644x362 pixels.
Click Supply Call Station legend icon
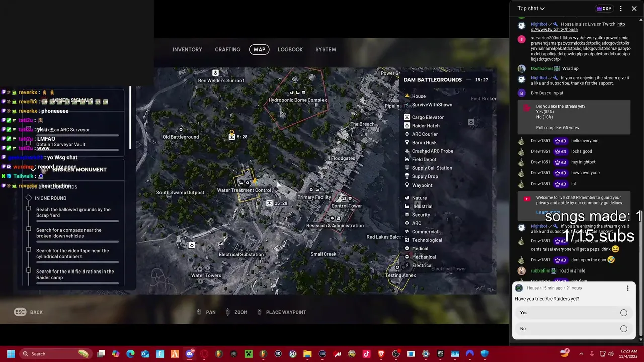click(407, 168)
